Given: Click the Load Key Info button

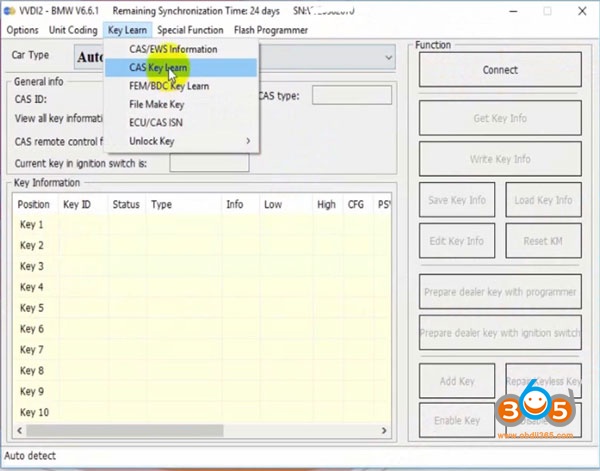Looking at the screenshot, I should tap(543, 200).
